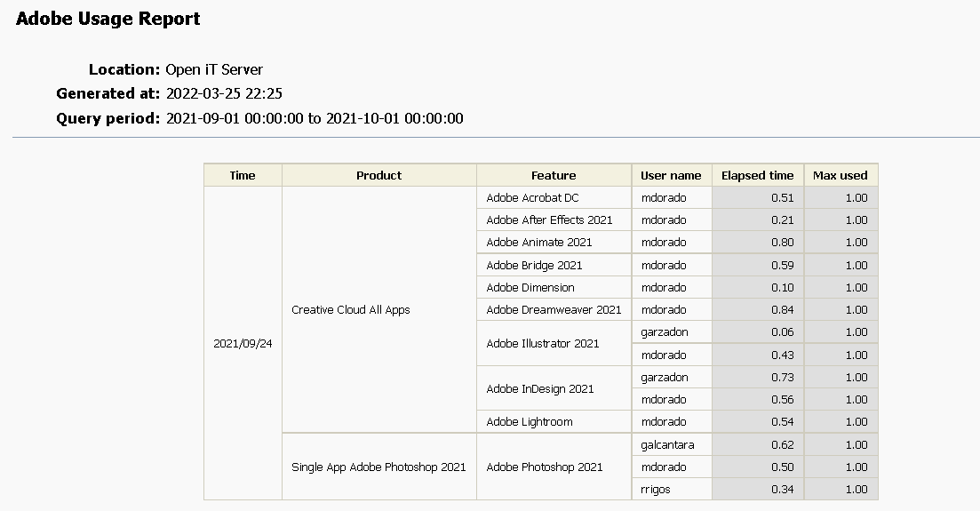Click the Elapsed time column header
This screenshot has width=980, height=511.
coord(758,175)
